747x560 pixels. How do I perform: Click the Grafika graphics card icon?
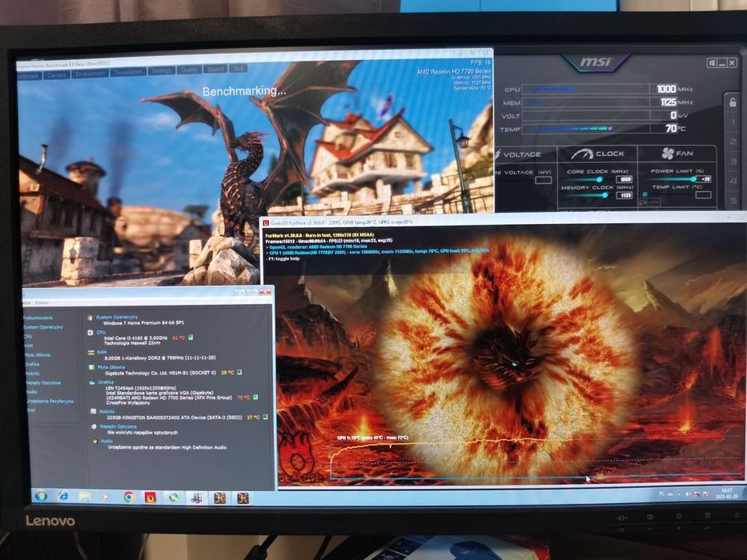point(92,382)
